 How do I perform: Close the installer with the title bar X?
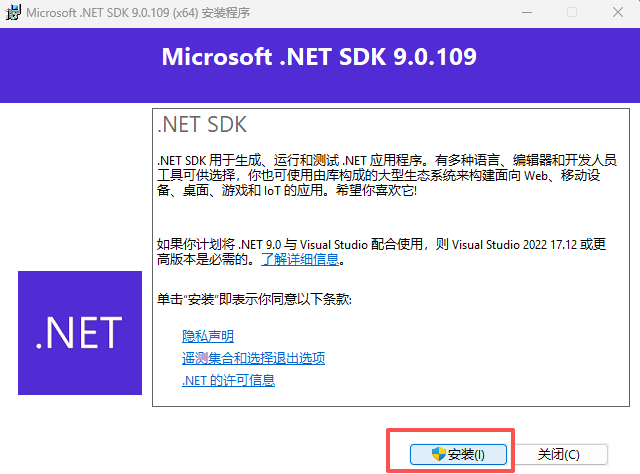[x=618, y=12]
